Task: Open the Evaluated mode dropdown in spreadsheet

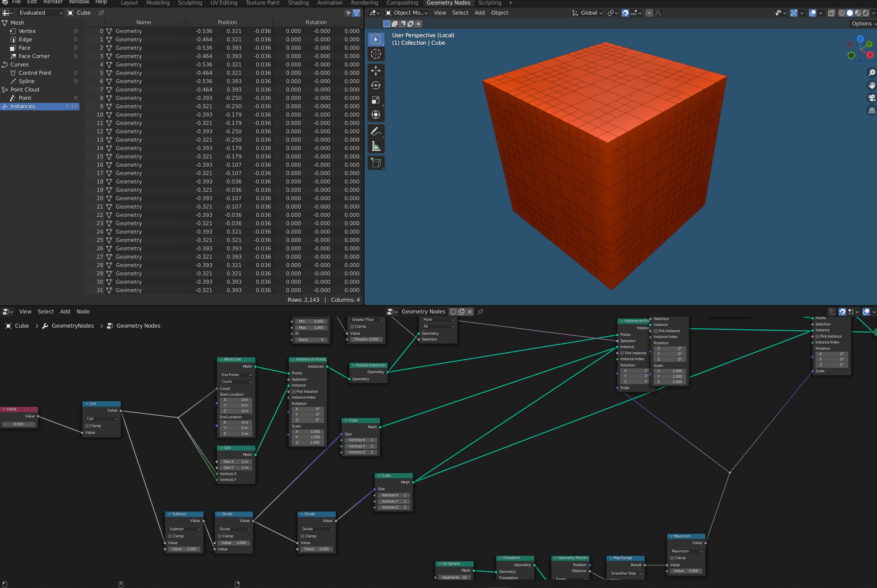Action: [40, 13]
